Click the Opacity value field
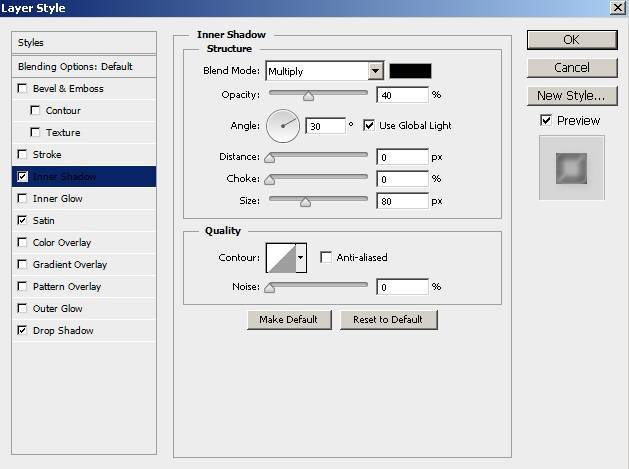 [x=402, y=95]
